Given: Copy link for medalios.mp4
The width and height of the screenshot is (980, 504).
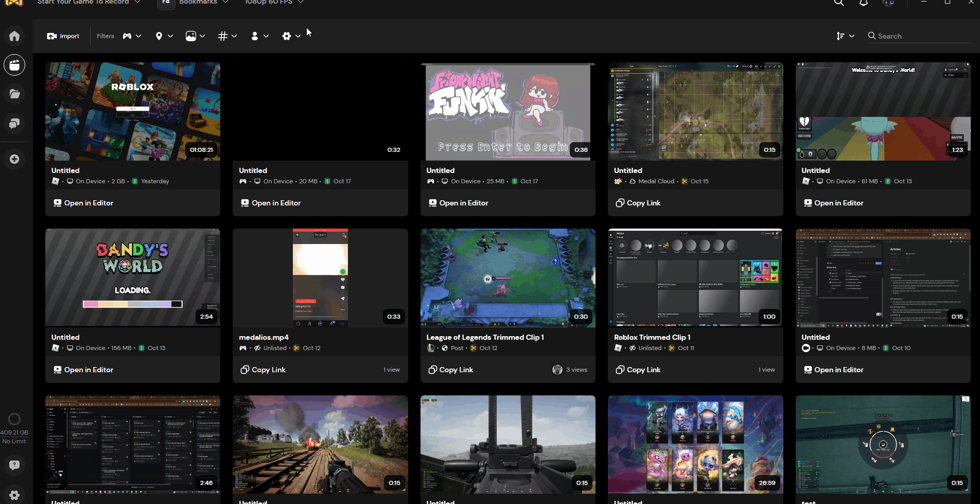Looking at the screenshot, I should coord(263,370).
